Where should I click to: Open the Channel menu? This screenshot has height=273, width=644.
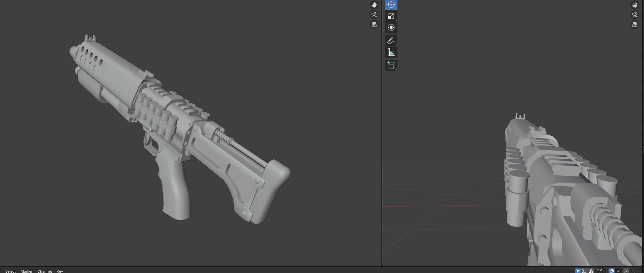coord(45,271)
